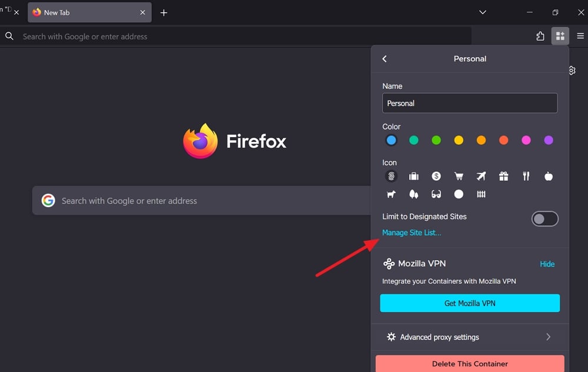Image resolution: width=588 pixels, height=372 pixels.
Task: Select the briefcase container icon
Action: (x=413, y=176)
